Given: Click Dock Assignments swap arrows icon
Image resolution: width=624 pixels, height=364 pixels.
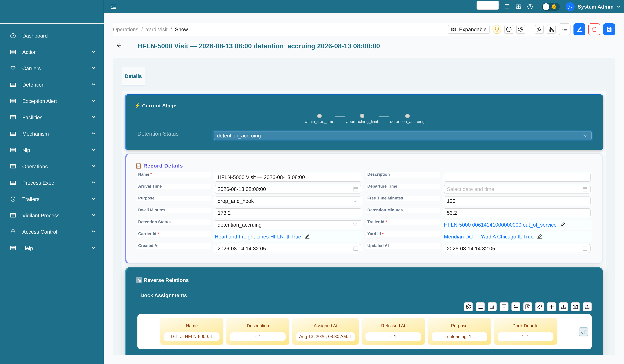Looking at the screenshot, I should coord(516,307).
